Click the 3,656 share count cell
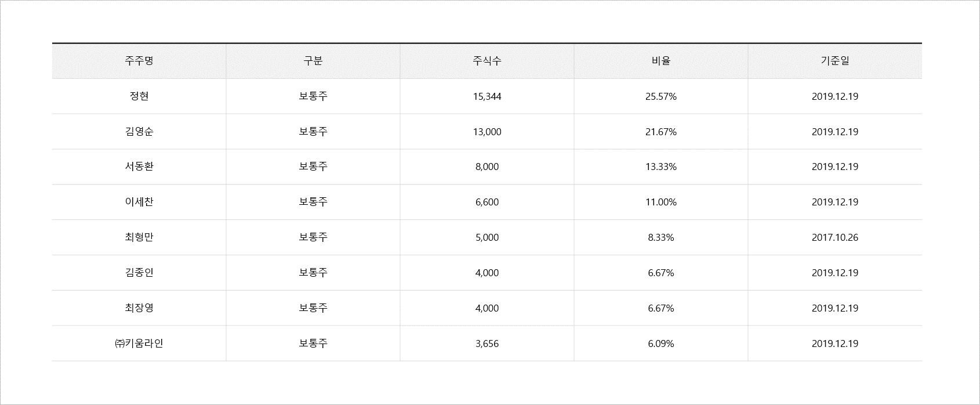 (487, 343)
